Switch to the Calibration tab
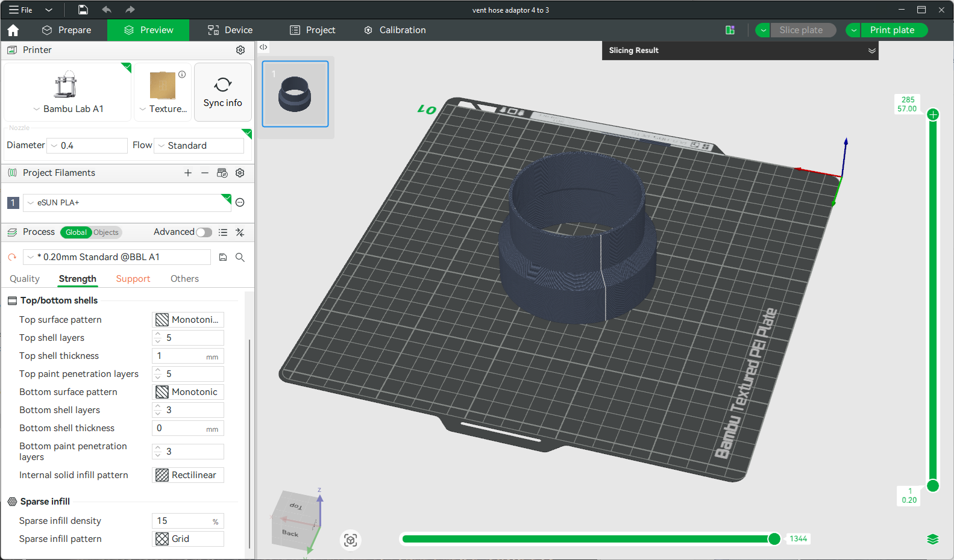The image size is (954, 560). (395, 30)
